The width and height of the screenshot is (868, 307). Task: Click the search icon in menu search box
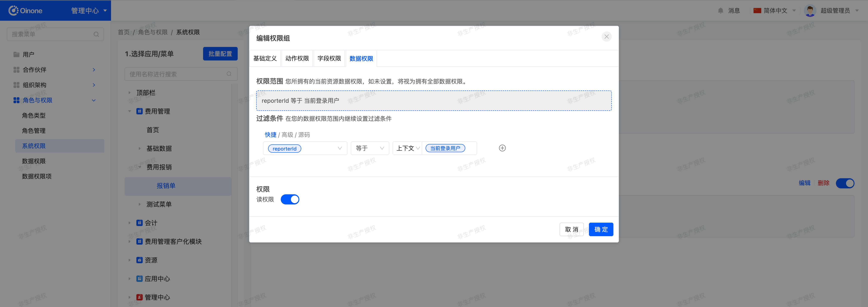[x=96, y=34]
